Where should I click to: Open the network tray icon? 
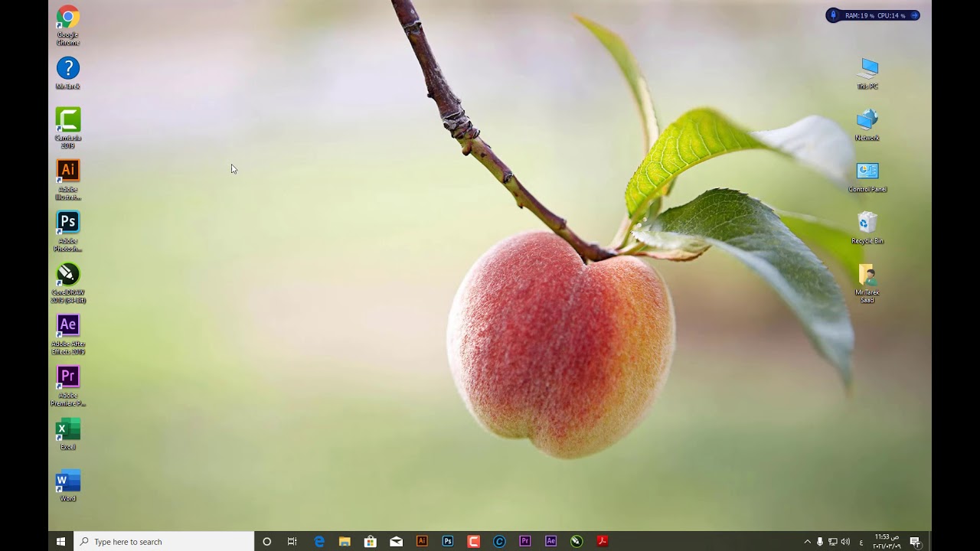[832, 541]
